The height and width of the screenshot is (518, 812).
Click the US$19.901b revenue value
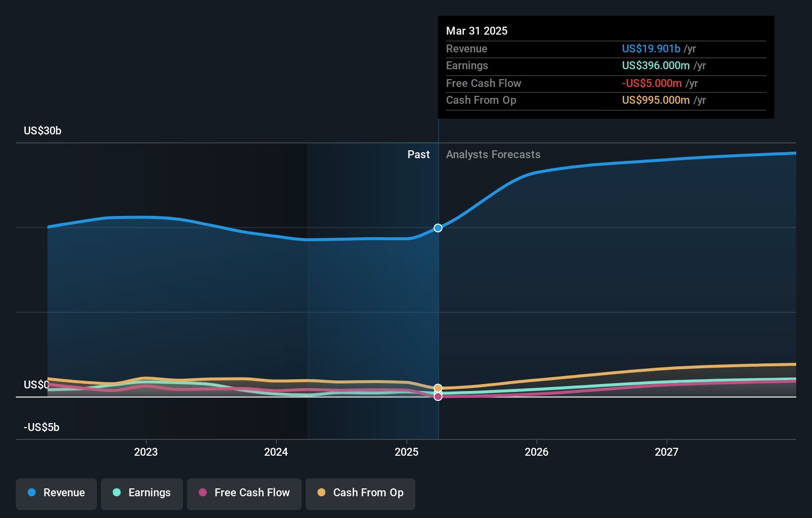tap(651, 49)
